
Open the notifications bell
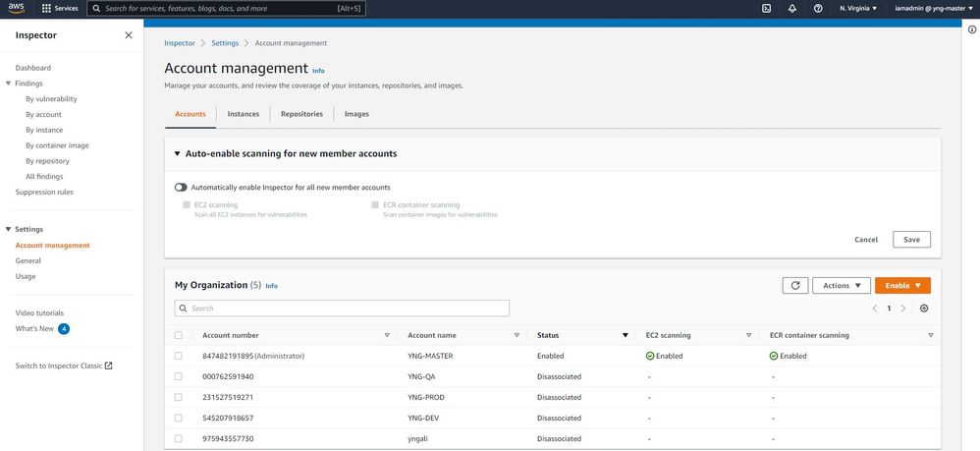point(791,9)
